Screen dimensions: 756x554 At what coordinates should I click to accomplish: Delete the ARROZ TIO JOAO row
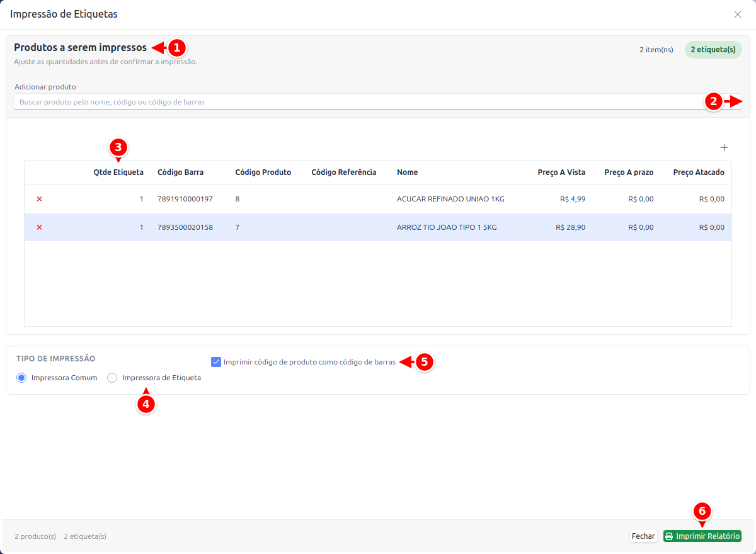[39, 227]
